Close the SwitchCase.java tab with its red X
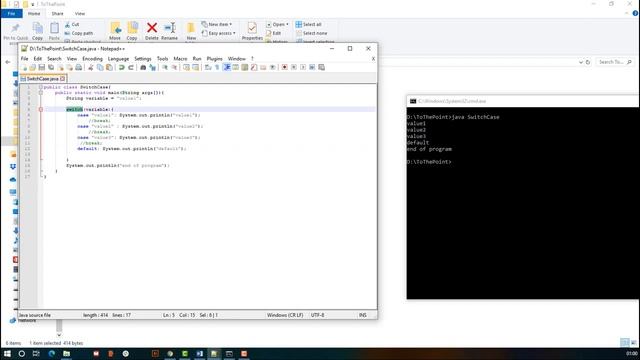The image size is (640, 360). pyautogui.click(x=62, y=79)
